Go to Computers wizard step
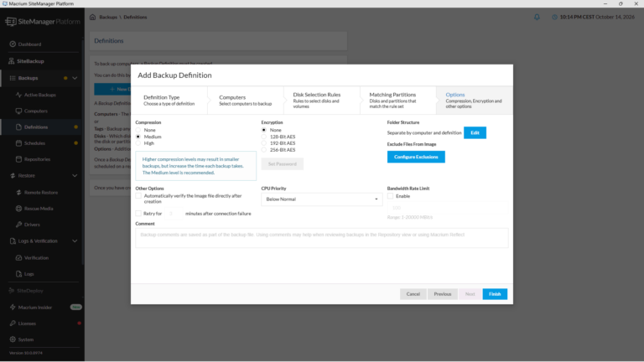644x362 pixels. point(245,101)
